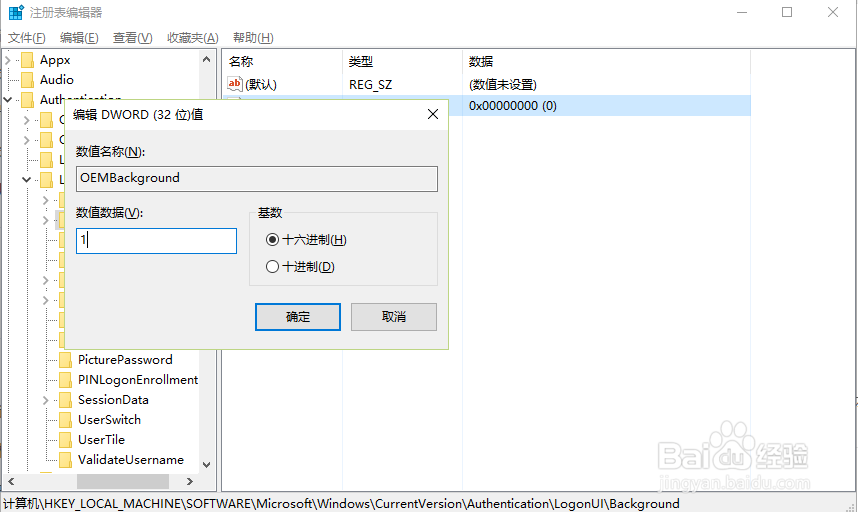
Task: Click the UserSwitch folder icon
Action: [65, 420]
